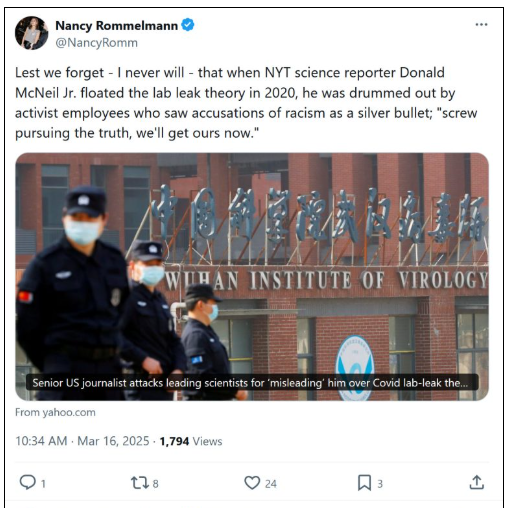The height and width of the screenshot is (508, 512).
Task: Open Nancy Rommelmann display name link
Action: [117, 26]
